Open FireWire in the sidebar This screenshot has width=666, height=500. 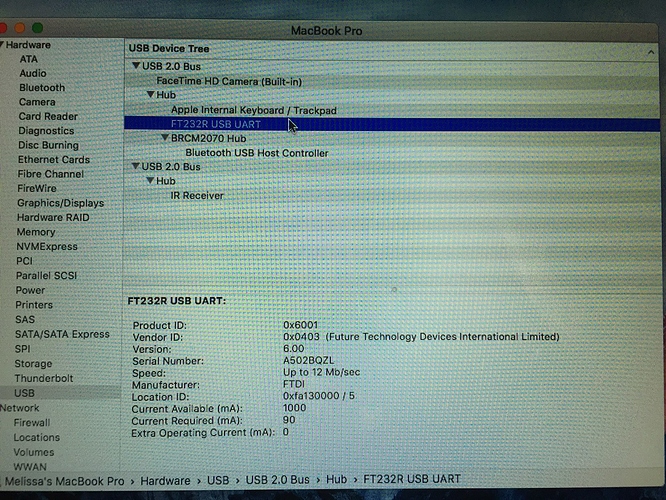click(37, 188)
